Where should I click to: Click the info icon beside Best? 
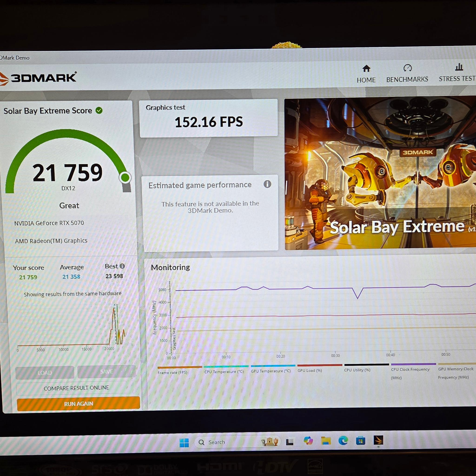122,266
